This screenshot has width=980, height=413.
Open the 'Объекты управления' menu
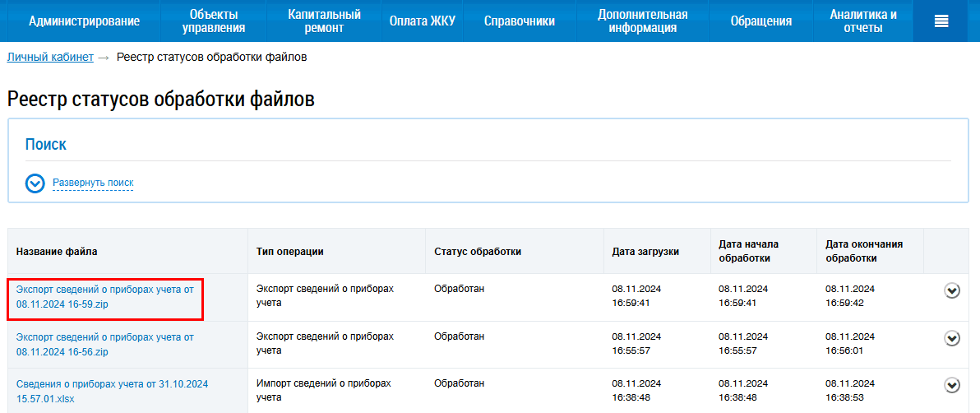tap(214, 21)
